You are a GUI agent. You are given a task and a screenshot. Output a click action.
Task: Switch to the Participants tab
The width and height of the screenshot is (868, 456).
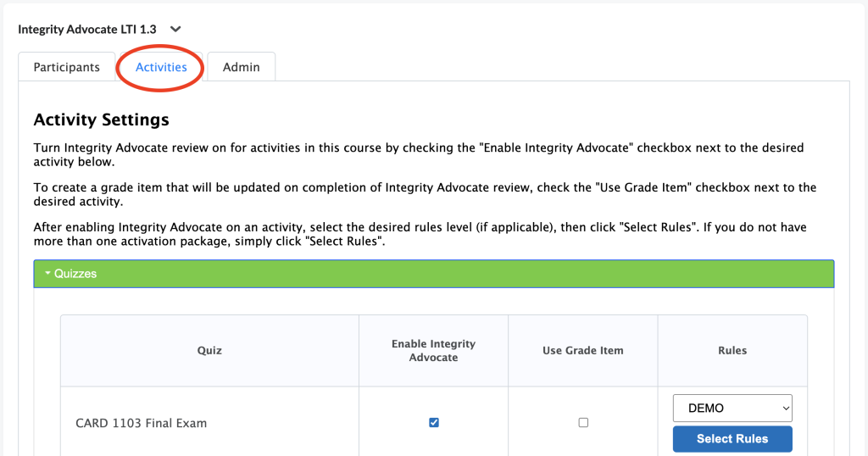(x=66, y=67)
